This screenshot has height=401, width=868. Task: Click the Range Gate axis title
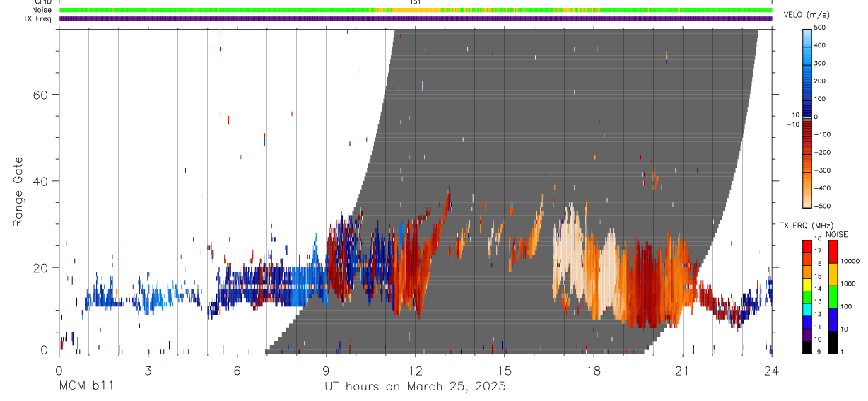[x=18, y=192]
